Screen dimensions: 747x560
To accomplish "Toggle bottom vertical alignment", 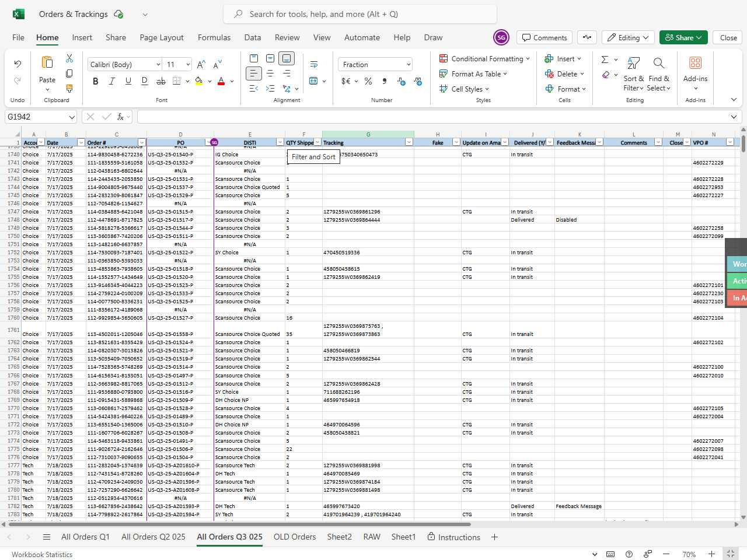I will (287, 58).
